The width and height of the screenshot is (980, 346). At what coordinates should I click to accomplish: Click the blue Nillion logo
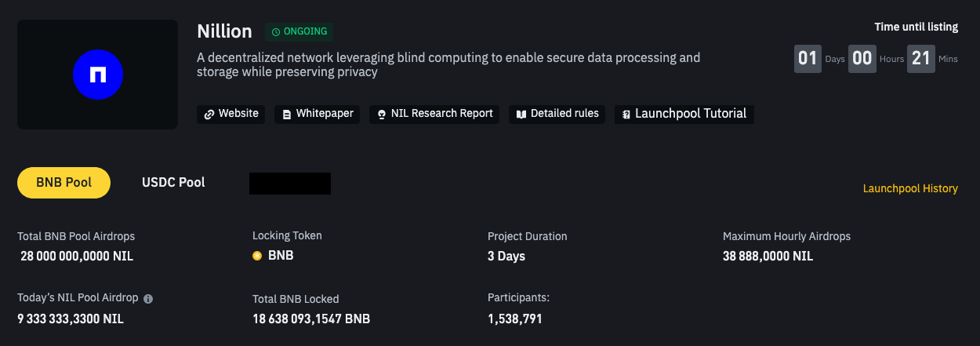[98, 75]
